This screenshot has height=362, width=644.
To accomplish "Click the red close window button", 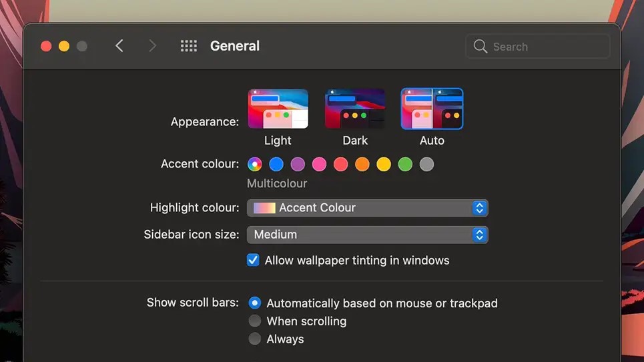I will coord(46,46).
